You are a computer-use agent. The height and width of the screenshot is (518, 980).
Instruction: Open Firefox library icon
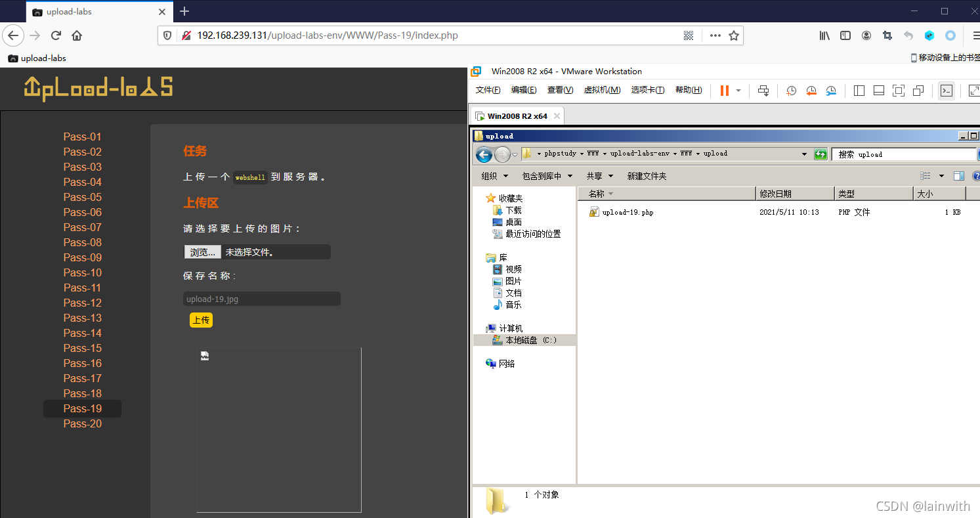tap(824, 35)
